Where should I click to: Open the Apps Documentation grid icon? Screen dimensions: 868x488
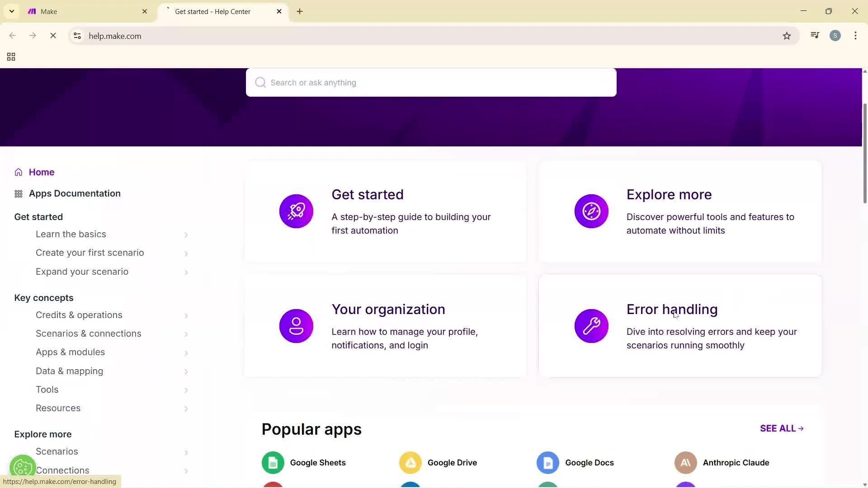[x=18, y=193]
